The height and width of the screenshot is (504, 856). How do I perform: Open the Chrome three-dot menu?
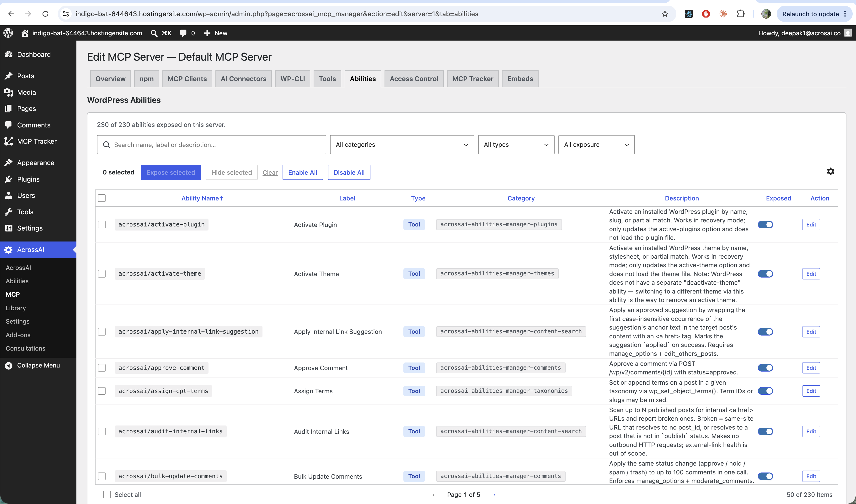[x=845, y=14]
